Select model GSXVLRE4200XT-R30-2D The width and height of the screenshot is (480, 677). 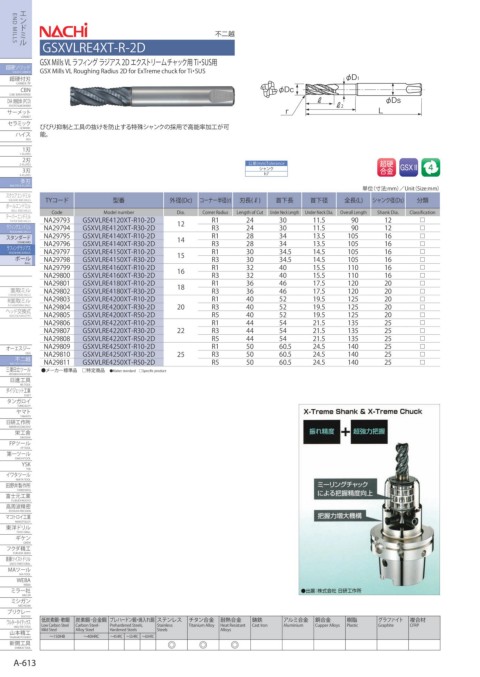click(x=119, y=307)
